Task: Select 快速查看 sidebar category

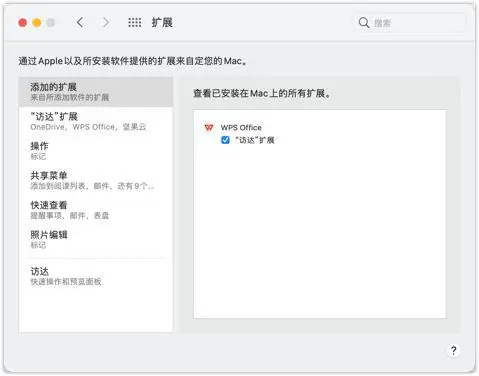Action: pos(96,210)
